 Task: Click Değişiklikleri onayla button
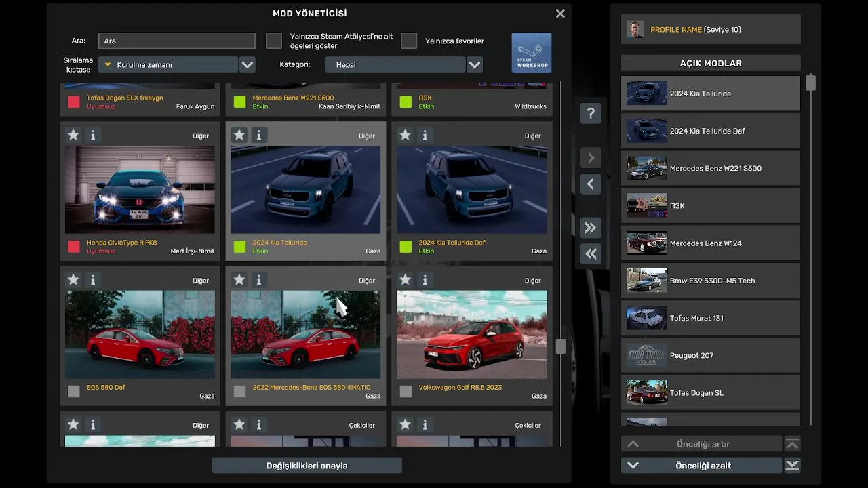click(307, 466)
